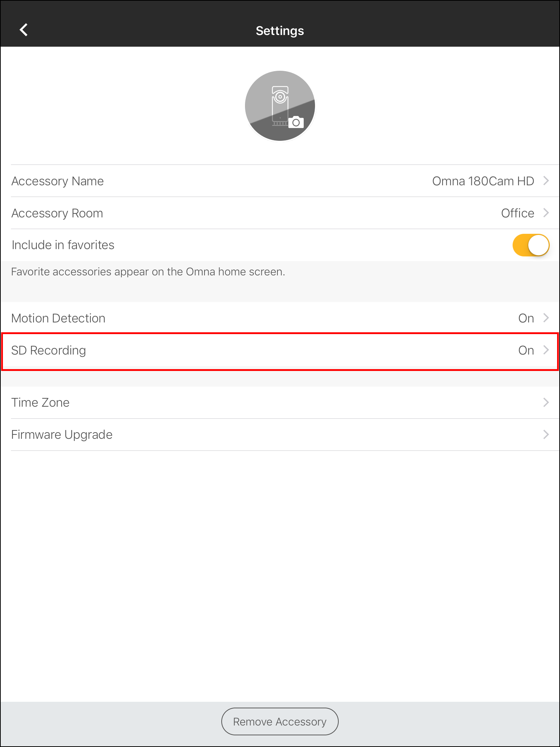Select the Accessory Name label
Image resolution: width=560 pixels, height=747 pixels.
pos(58,181)
